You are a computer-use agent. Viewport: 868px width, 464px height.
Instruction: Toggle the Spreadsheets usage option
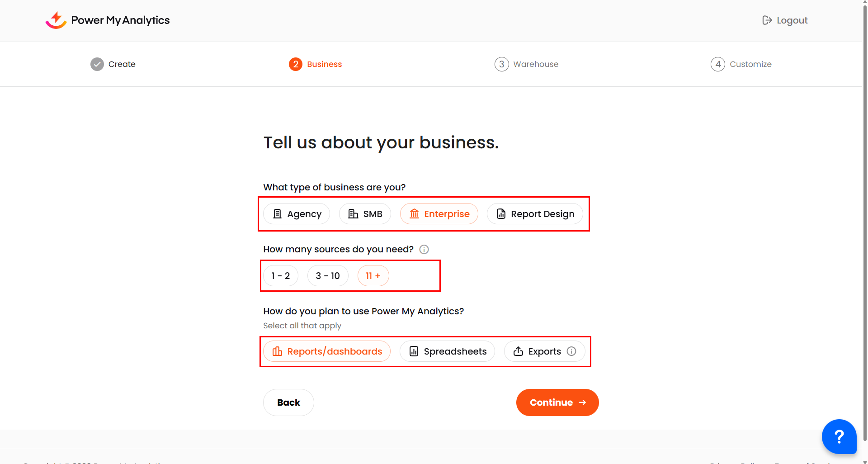pyautogui.click(x=447, y=351)
